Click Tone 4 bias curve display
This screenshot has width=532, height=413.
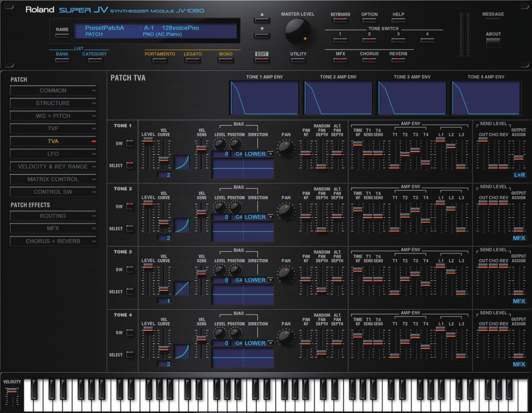(243, 358)
